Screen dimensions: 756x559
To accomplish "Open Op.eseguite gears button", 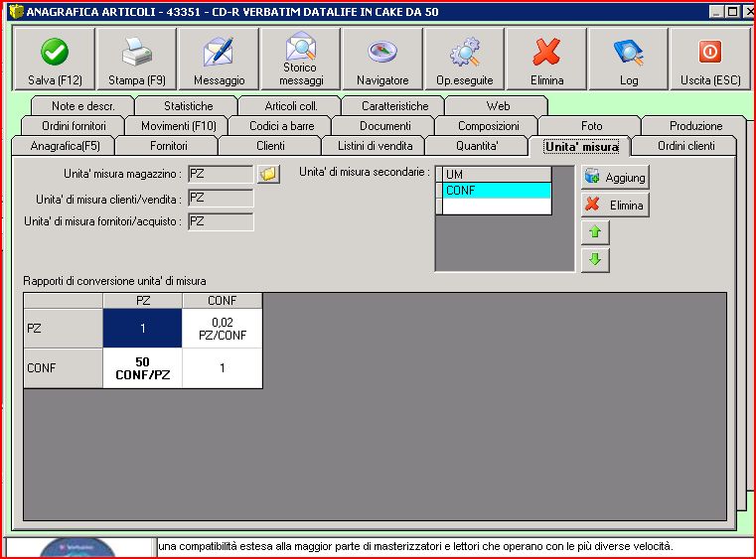I will [464, 59].
